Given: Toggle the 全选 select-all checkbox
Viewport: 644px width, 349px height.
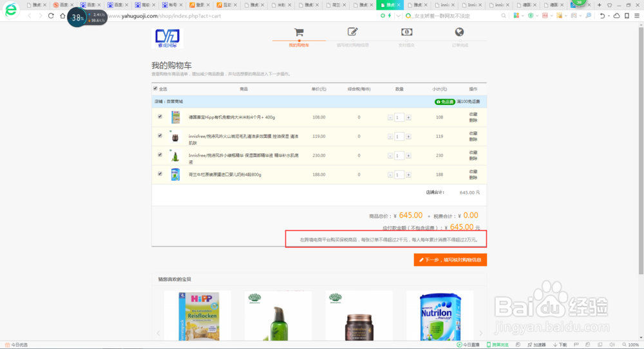Looking at the screenshot, I should pos(155,88).
